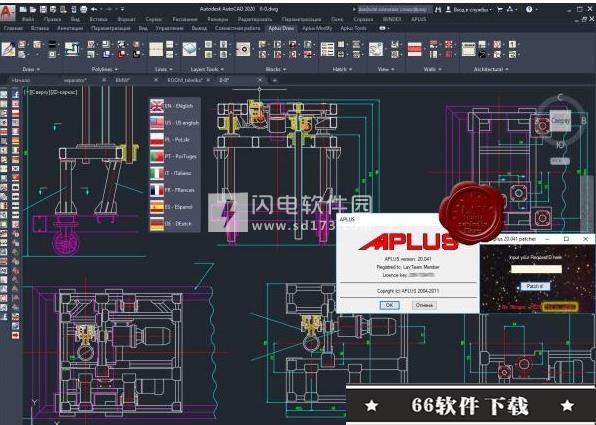Click Отмена in the APLUS dialog
The height and width of the screenshot is (425, 596).
click(x=424, y=305)
